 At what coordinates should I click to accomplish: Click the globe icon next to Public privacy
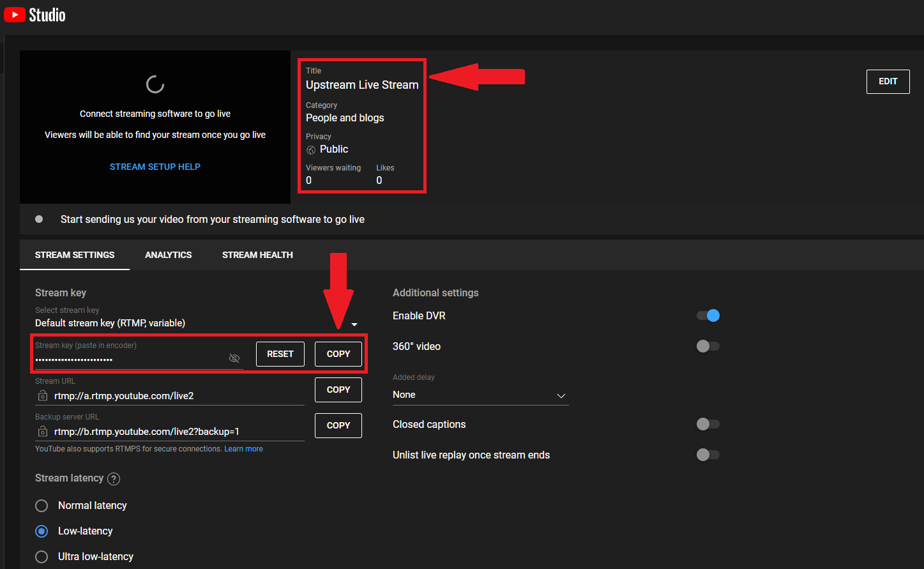(x=311, y=149)
